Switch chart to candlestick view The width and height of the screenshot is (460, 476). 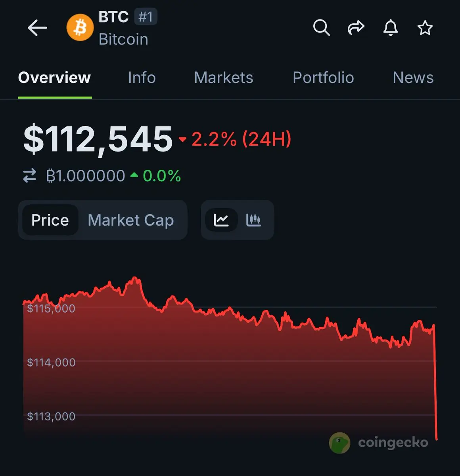coord(253,220)
